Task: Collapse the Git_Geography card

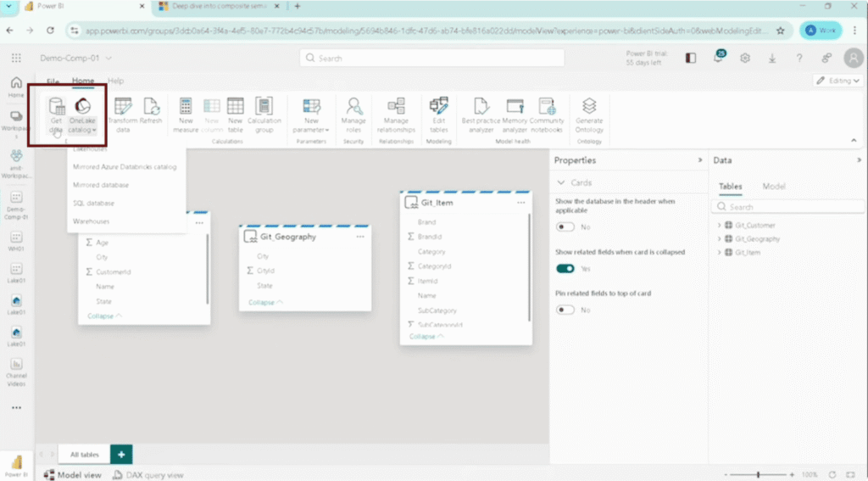Action: pyautogui.click(x=265, y=303)
